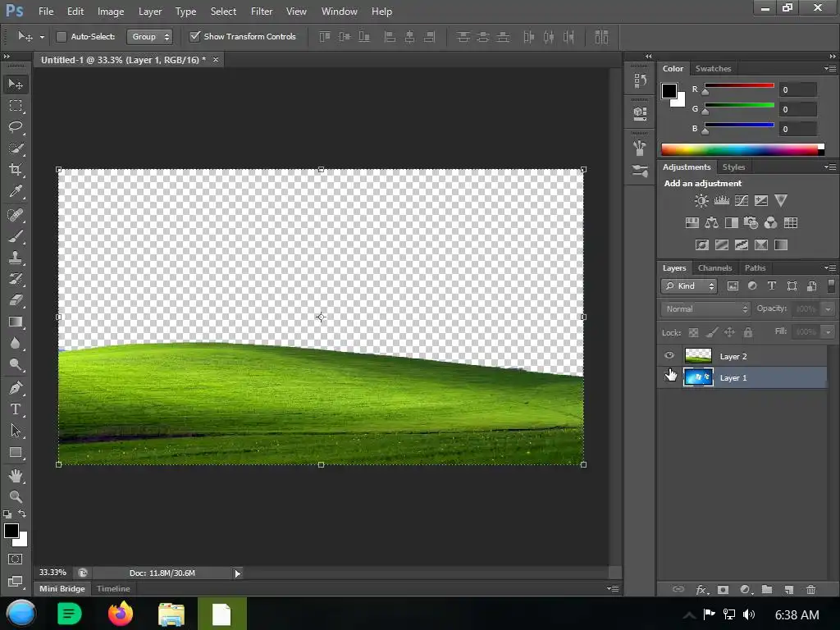Click the toolbar foreground color swatch
840x630 pixels.
tap(11, 531)
